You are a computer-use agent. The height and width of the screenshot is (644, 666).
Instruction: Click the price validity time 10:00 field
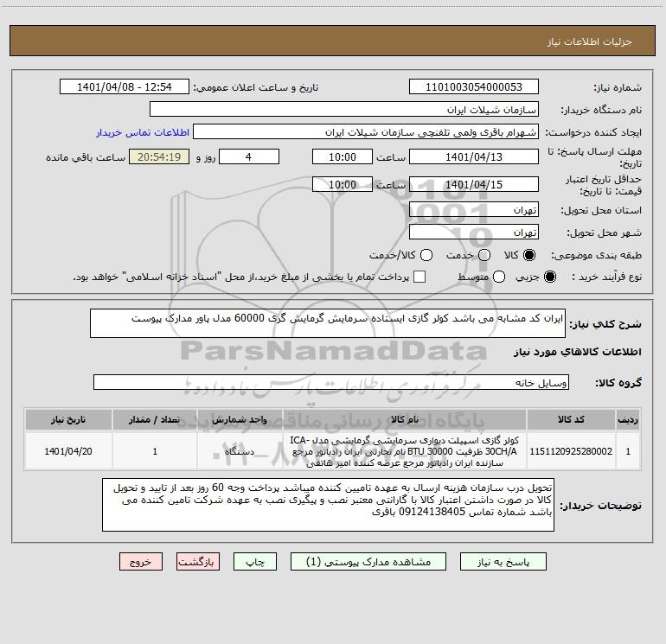(343, 184)
